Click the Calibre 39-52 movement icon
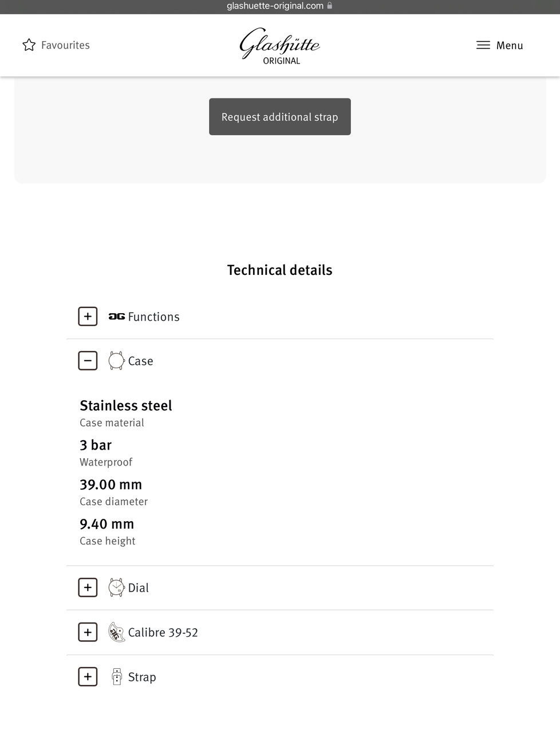The height and width of the screenshot is (733, 560). click(x=117, y=632)
